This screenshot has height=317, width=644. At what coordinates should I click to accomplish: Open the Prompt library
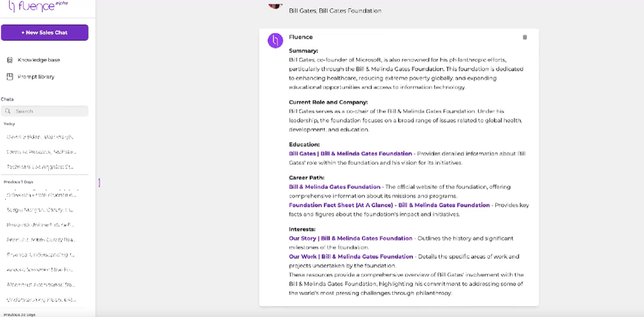[x=35, y=77]
